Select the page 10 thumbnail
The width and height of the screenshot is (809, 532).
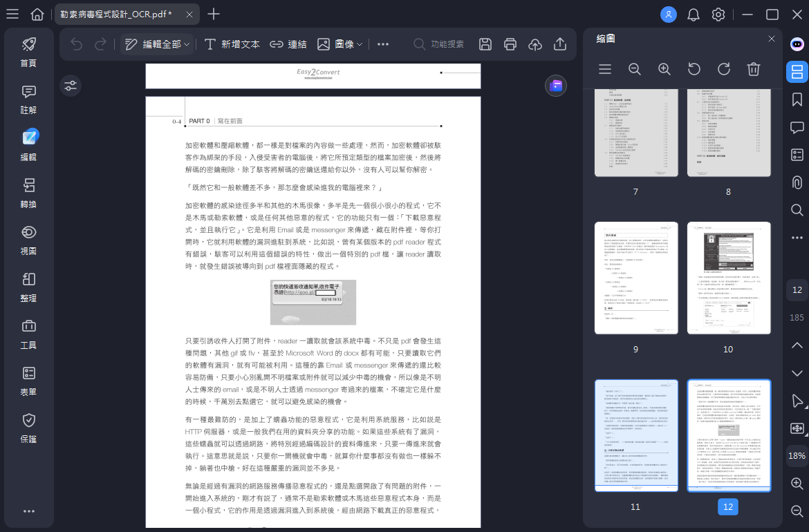coord(729,278)
